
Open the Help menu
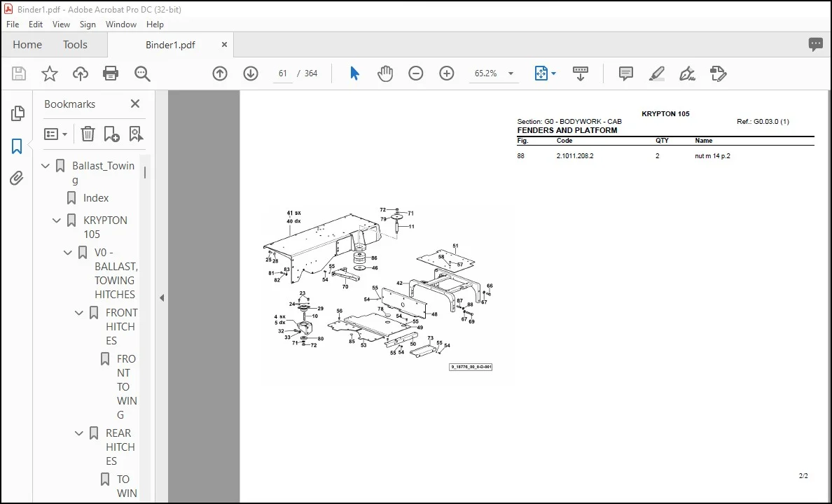155,24
